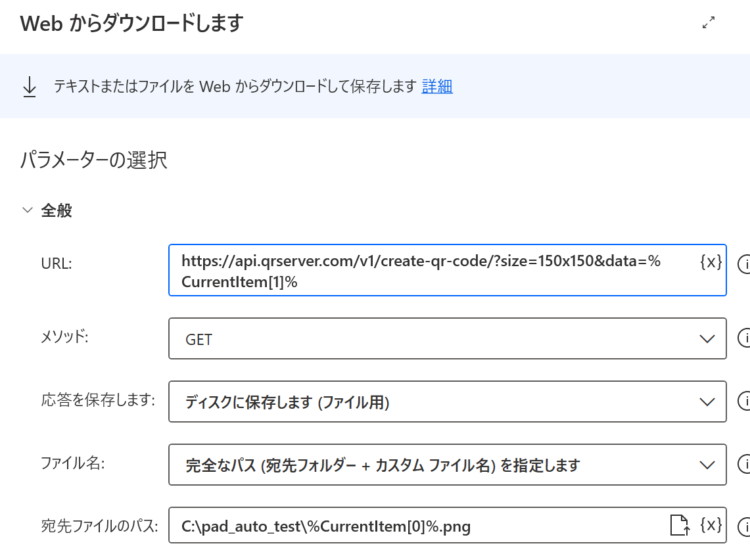750x552 pixels.
Task: Click the download arrow icon in description banner
Action: pyautogui.click(x=30, y=87)
